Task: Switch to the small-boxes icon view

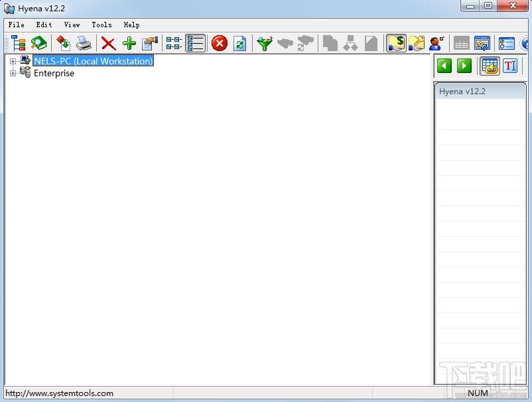Action: 174,43
